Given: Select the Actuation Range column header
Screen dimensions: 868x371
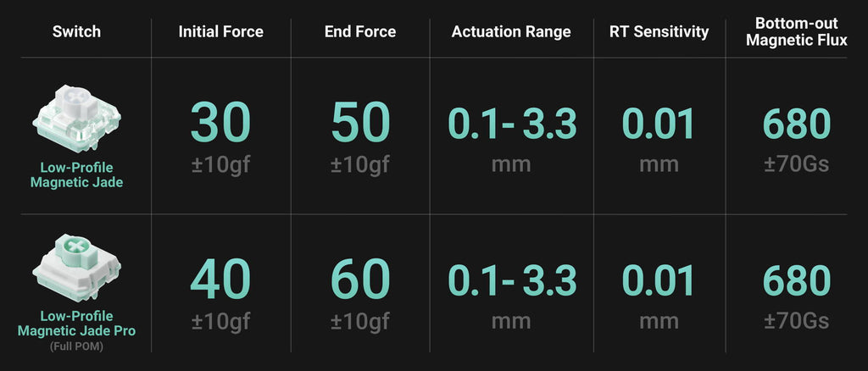Looking at the screenshot, I should (x=511, y=32).
